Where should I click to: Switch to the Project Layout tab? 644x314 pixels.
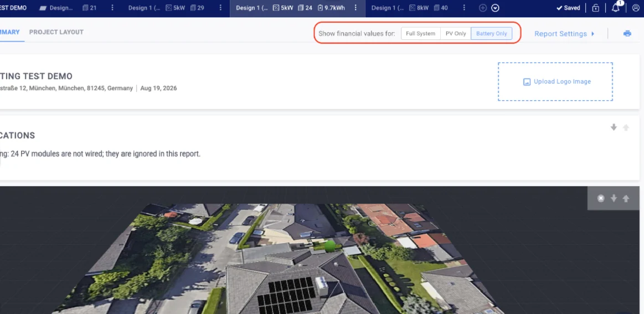(56, 32)
